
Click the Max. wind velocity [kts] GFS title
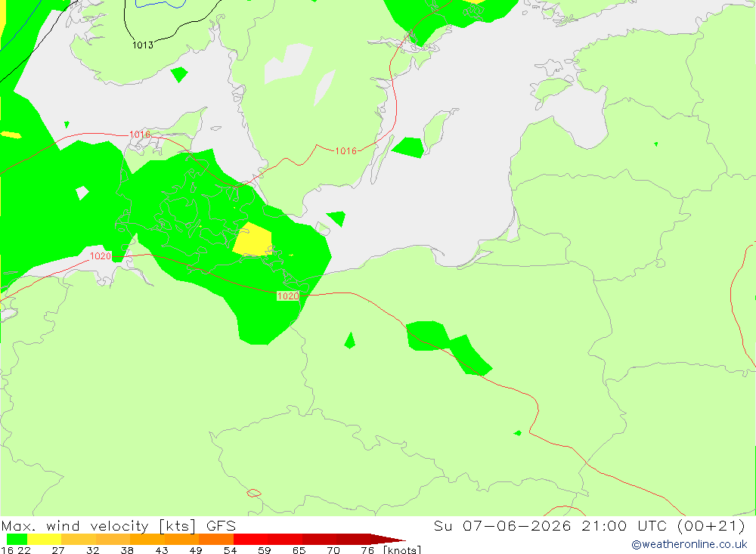pyautogui.click(x=119, y=525)
